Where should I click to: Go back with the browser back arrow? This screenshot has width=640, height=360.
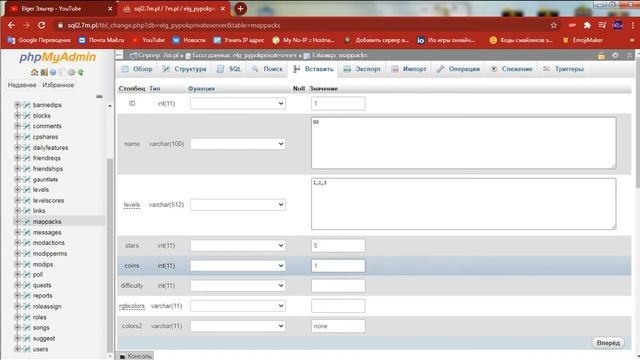[x=11, y=25]
